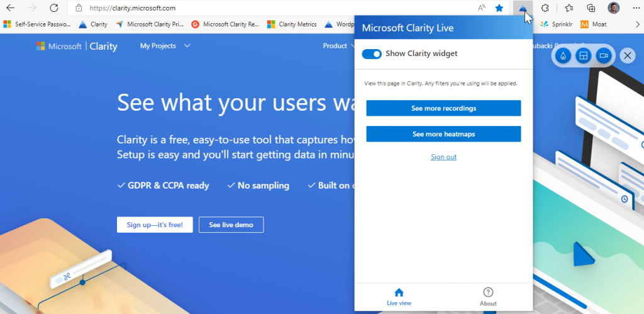
Task: Click See more heatmaps button
Action: point(443,134)
